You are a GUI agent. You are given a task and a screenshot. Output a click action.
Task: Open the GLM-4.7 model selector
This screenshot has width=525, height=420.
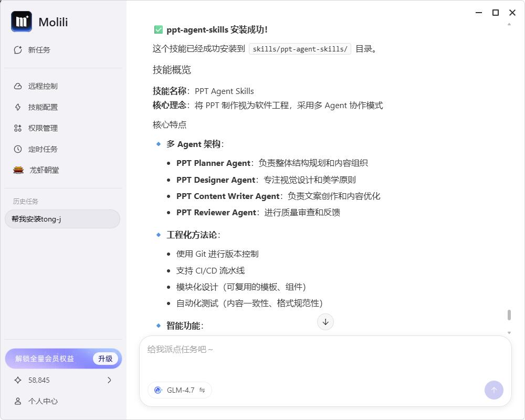click(x=180, y=390)
